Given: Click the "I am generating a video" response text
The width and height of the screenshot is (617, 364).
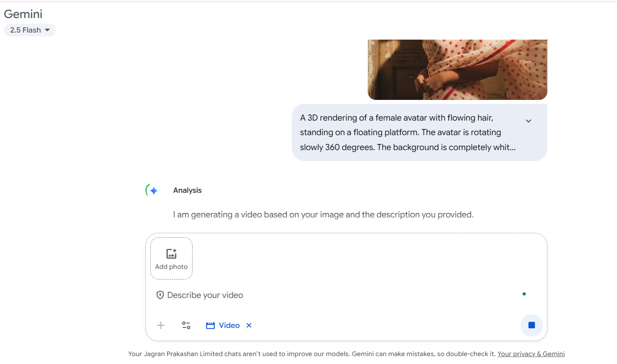Looking at the screenshot, I should pyautogui.click(x=323, y=215).
